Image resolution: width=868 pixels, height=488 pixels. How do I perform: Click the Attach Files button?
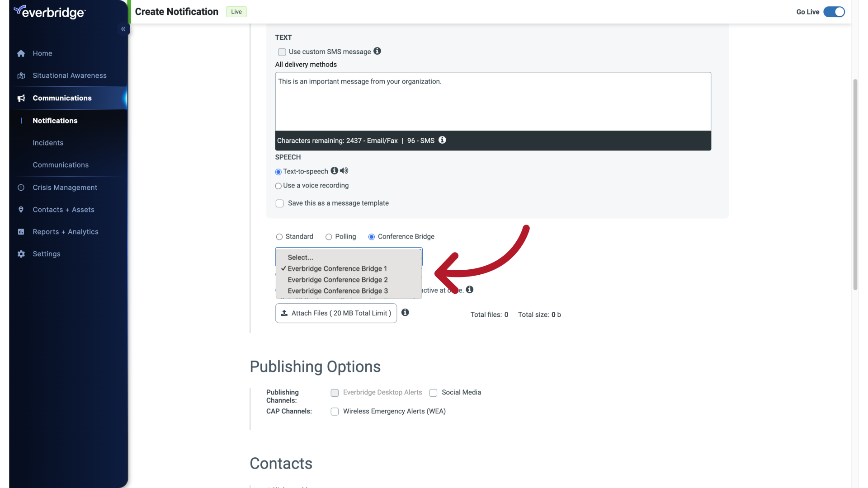pos(335,313)
